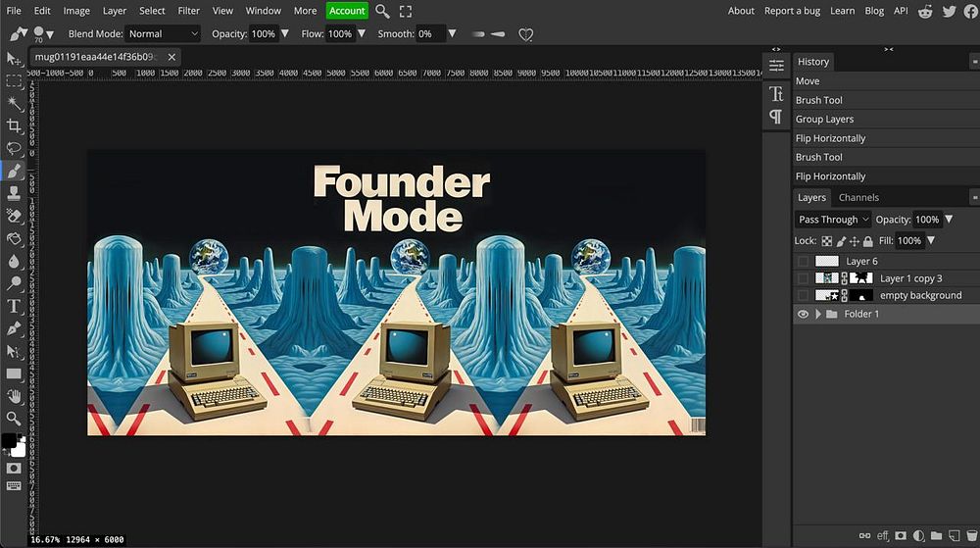Open the Report a bug link
The height and width of the screenshot is (548, 980).
[792, 11]
